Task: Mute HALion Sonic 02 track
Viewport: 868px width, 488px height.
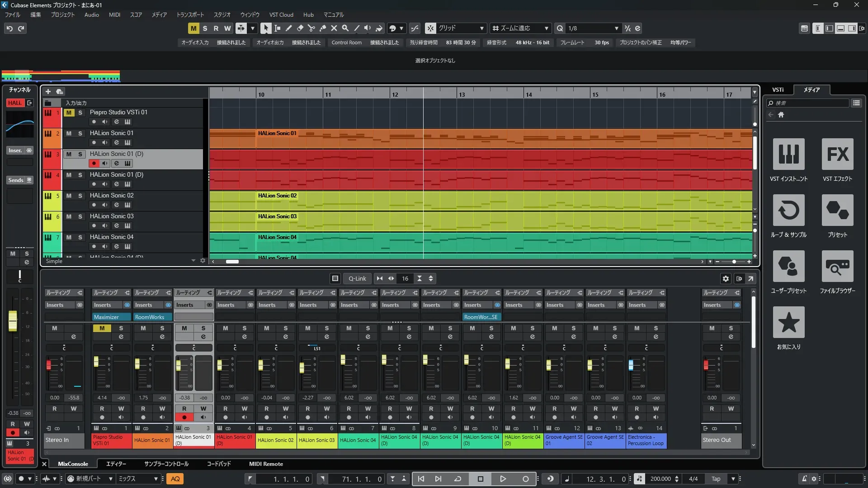Action: click(69, 196)
